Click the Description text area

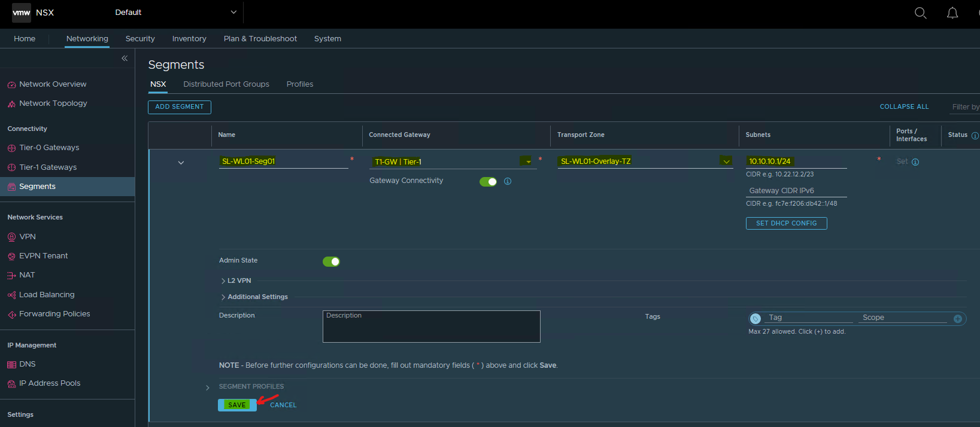pos(432,327)
